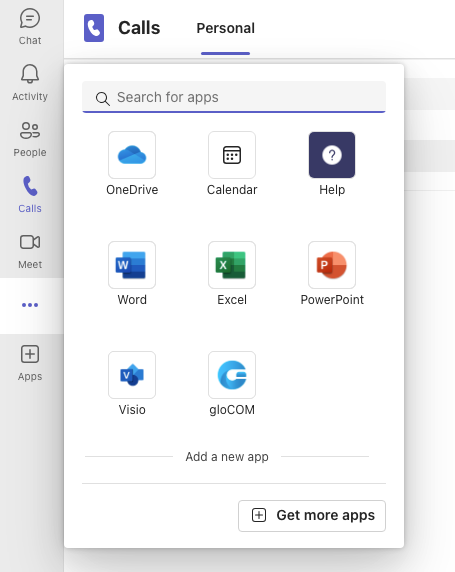The width and height of the screenshot is (455, 572).
Task: Select the Calls sidebar item
Action: click(30, 195)
